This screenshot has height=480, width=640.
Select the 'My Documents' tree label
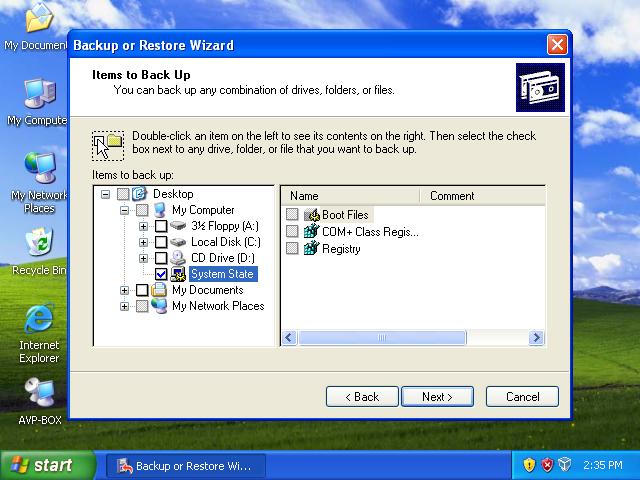pyautogui.click(x=208, y=290)
